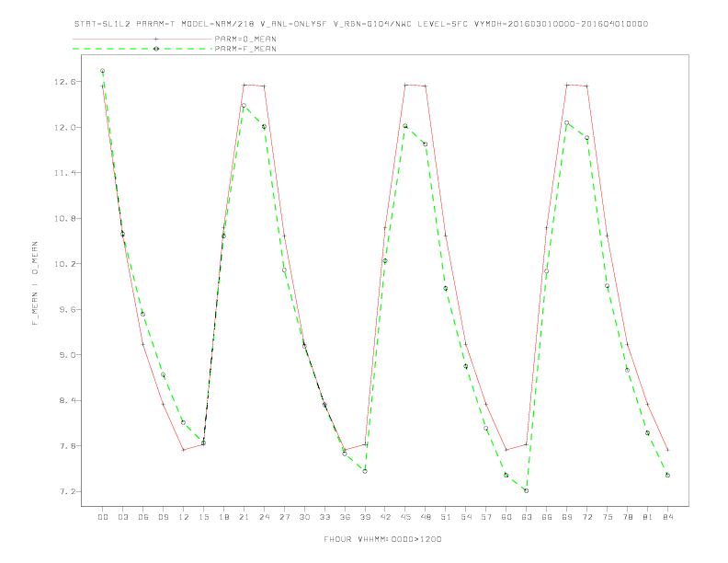Click the F_MEAN circle data point at hour 39

tap(365, 472)
